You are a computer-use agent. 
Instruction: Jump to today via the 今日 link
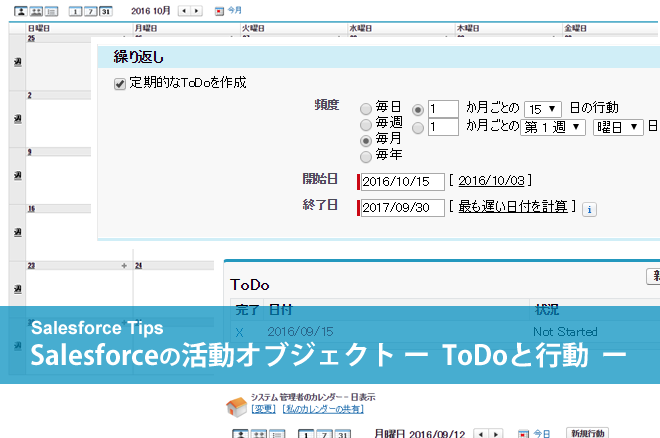(542, 433)
